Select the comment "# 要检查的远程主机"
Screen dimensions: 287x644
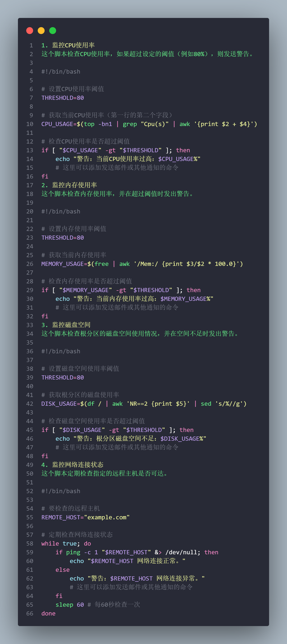point(70,508)
